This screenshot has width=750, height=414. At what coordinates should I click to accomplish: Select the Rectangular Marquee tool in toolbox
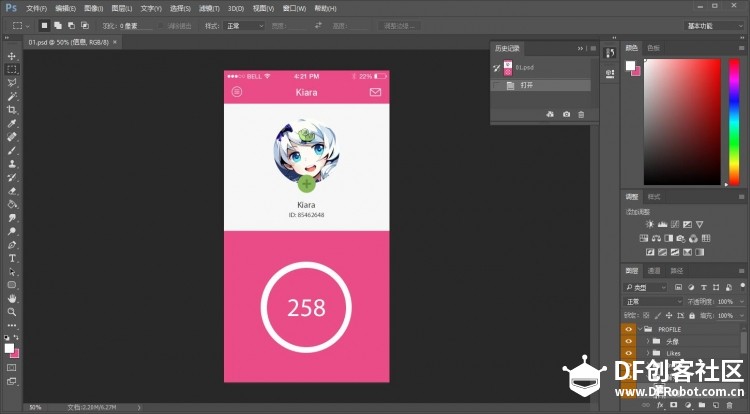pos(12,69)
